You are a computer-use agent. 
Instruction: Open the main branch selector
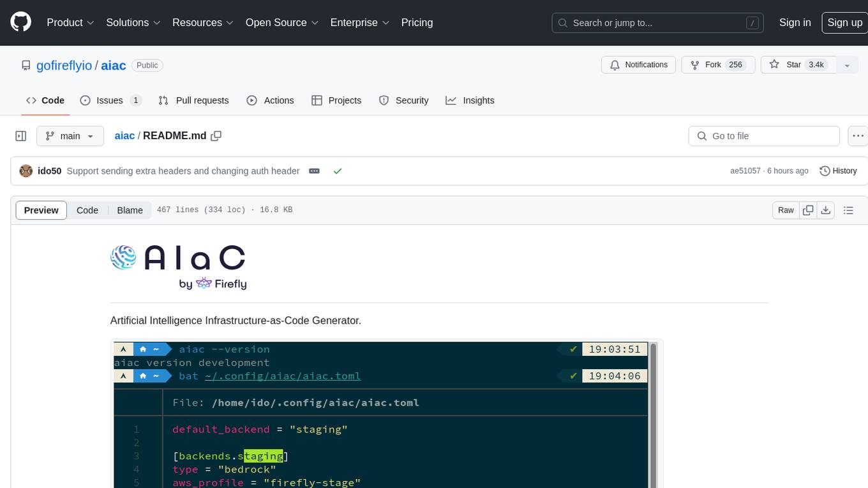pos(70,136)
